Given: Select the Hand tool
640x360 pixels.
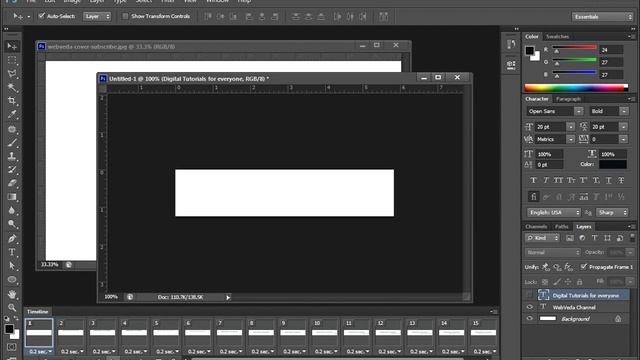Looking at the screenshot, I should click(12, 294).
